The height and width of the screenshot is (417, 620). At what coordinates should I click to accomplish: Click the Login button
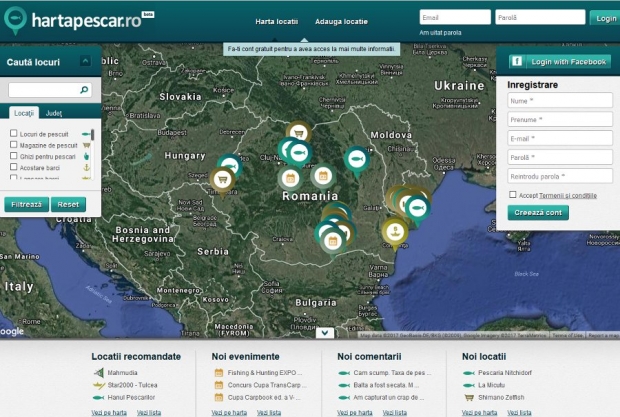pyautogui.click(x=605, y=18)
